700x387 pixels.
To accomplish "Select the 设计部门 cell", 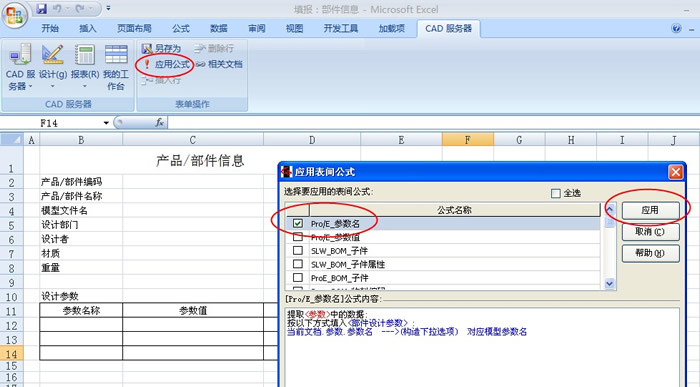I will pos(81,225).
